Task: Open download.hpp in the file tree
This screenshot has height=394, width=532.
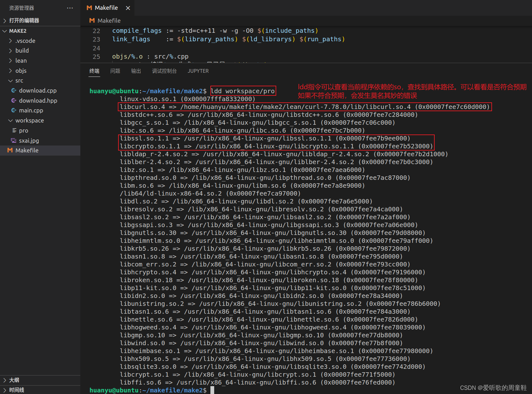Action: tap(40, 100)
